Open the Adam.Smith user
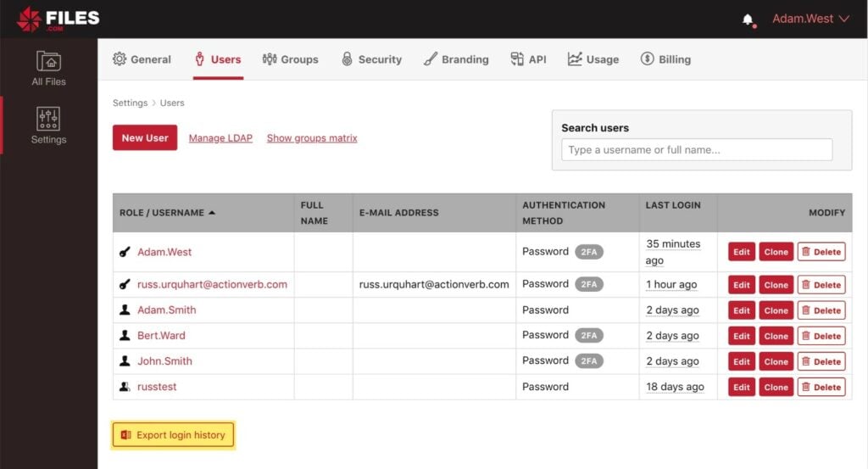 [167, 310]
